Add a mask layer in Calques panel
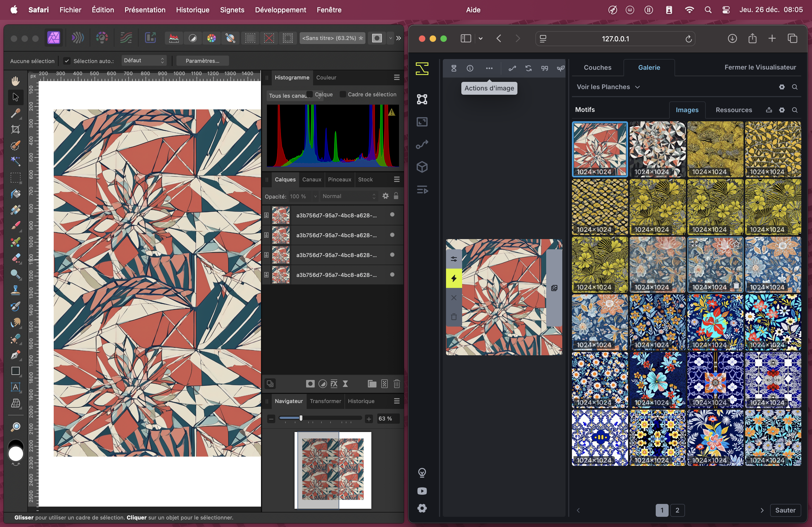This screenshot has height=527, width=812. (310, 384)
